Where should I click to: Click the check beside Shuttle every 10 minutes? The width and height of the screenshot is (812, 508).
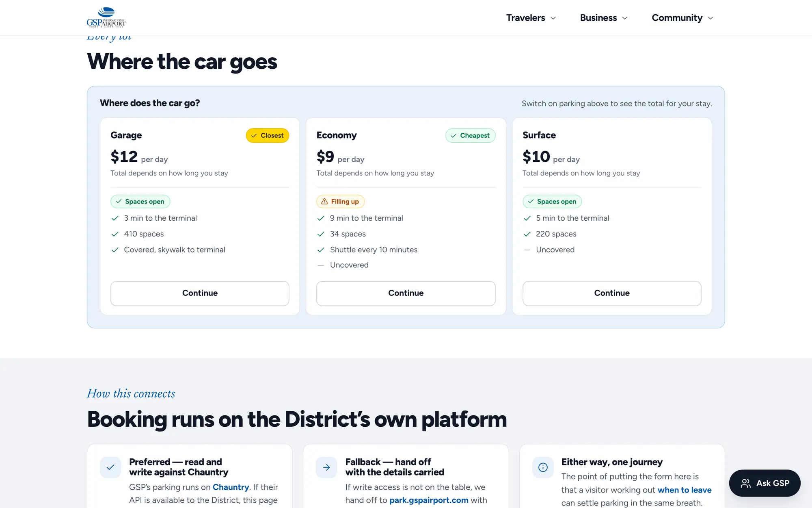click(321, 250)
